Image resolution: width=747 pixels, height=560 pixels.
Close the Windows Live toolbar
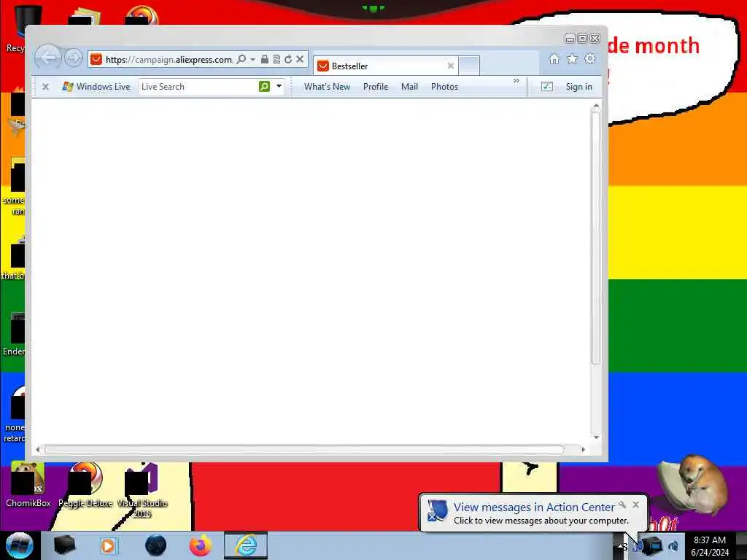[x=46, y=87]
